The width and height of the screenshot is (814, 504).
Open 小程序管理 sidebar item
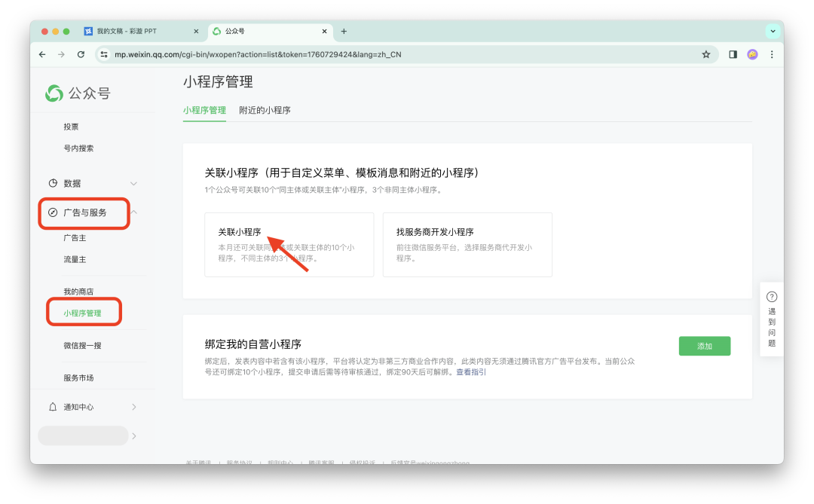pos(82,313)
